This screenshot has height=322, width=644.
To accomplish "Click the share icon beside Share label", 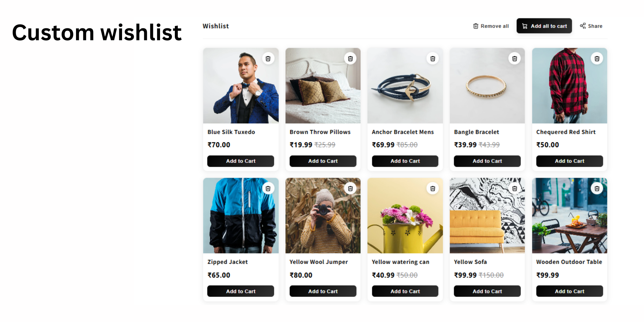I will [583, 26].
